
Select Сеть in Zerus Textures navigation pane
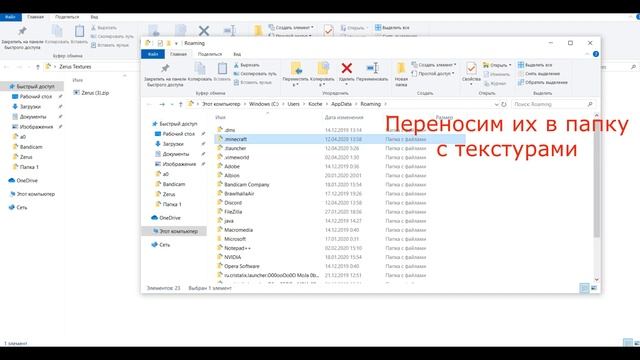coord(18,208)
